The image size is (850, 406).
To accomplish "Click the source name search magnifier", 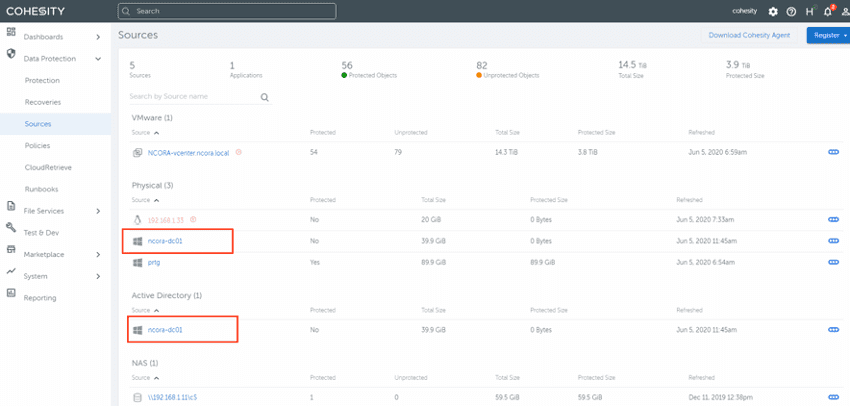I will [x=265, y=98].
